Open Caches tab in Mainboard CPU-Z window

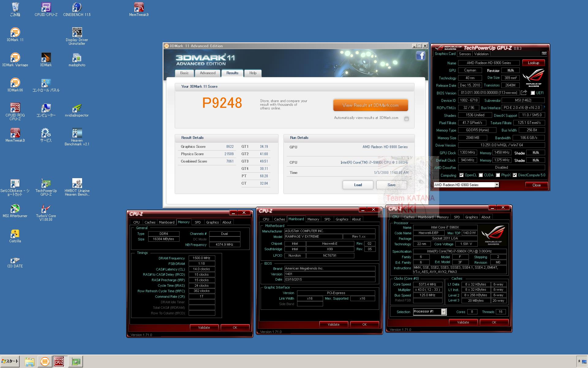tap(279, 219)
